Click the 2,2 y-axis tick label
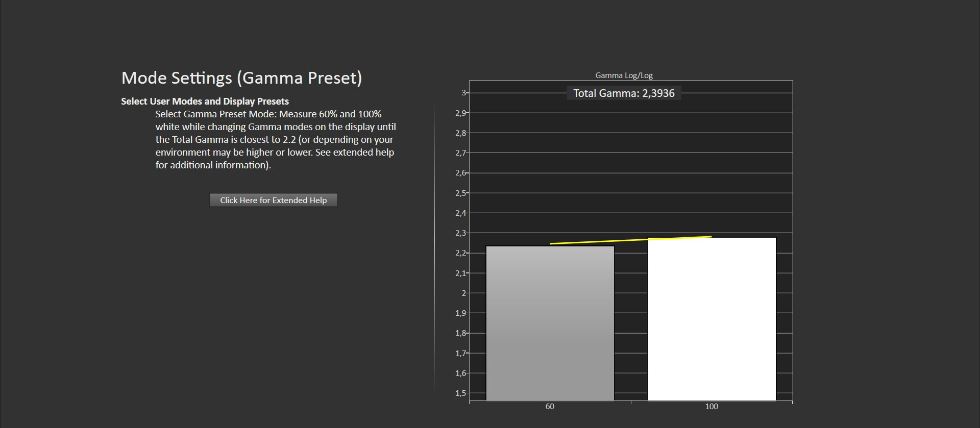This screenshot has width=980, height=428. tap(460, 253)
